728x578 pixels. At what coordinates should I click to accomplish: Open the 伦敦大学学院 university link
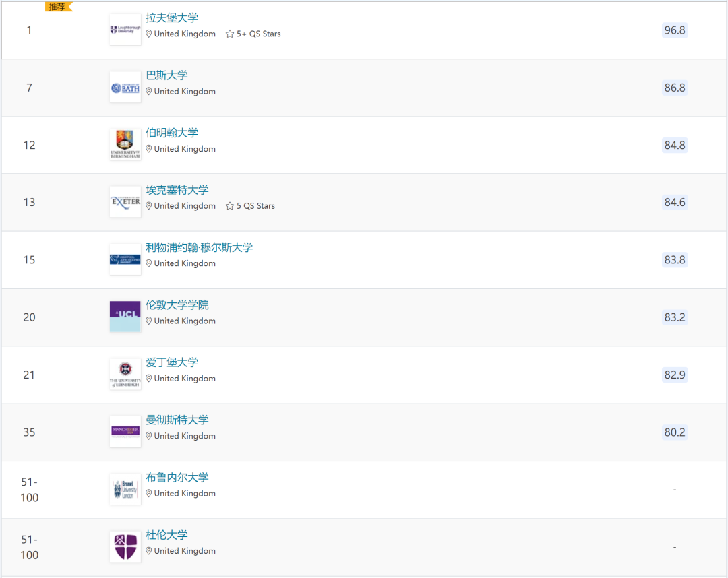(x=177, y=304)
